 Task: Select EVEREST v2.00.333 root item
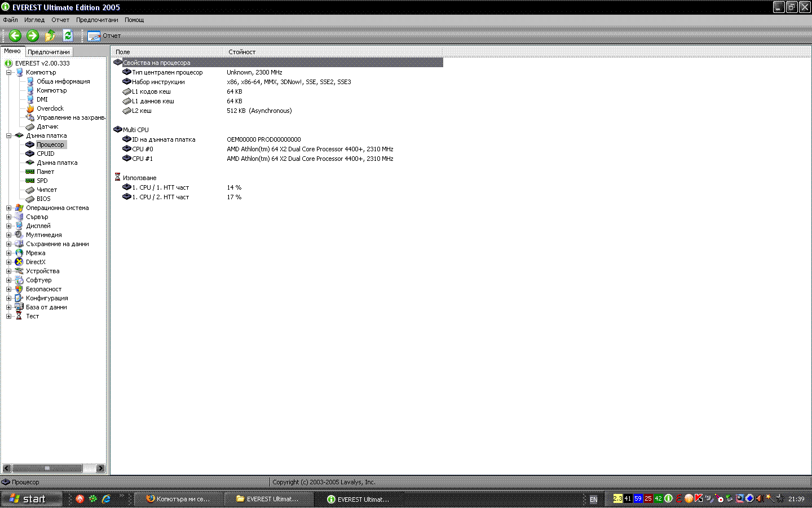click(42, 63)
